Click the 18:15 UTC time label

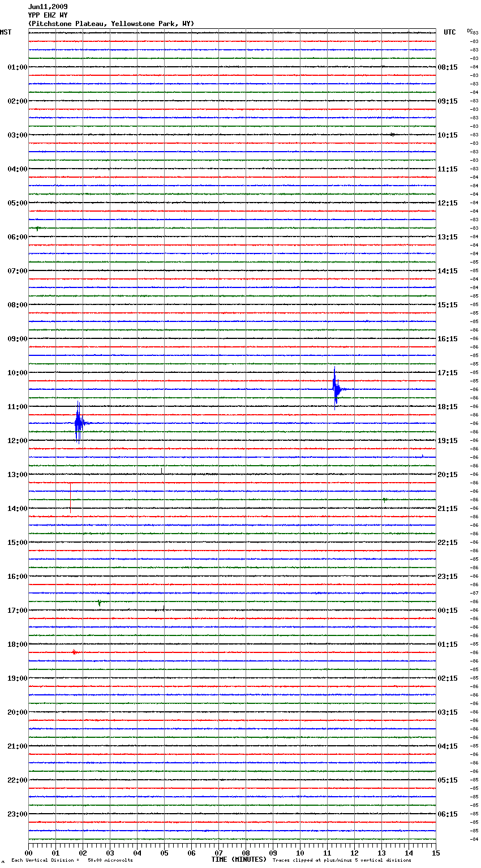448,407
